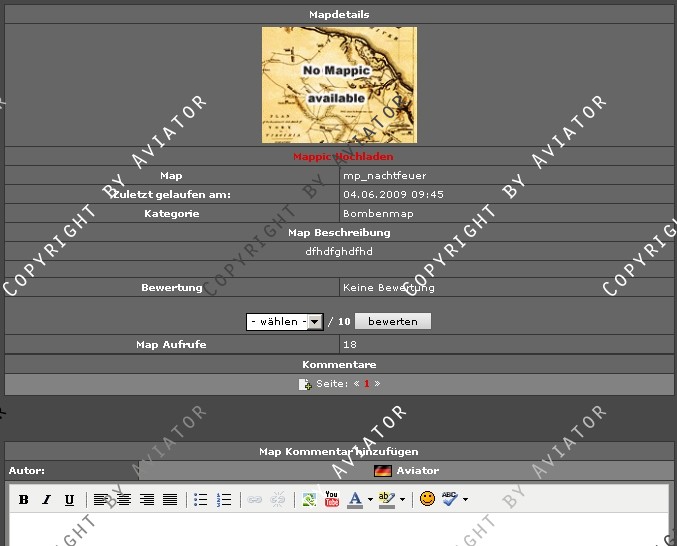
Task: Click the bewerten button
Action: click(x=392, y=322)
